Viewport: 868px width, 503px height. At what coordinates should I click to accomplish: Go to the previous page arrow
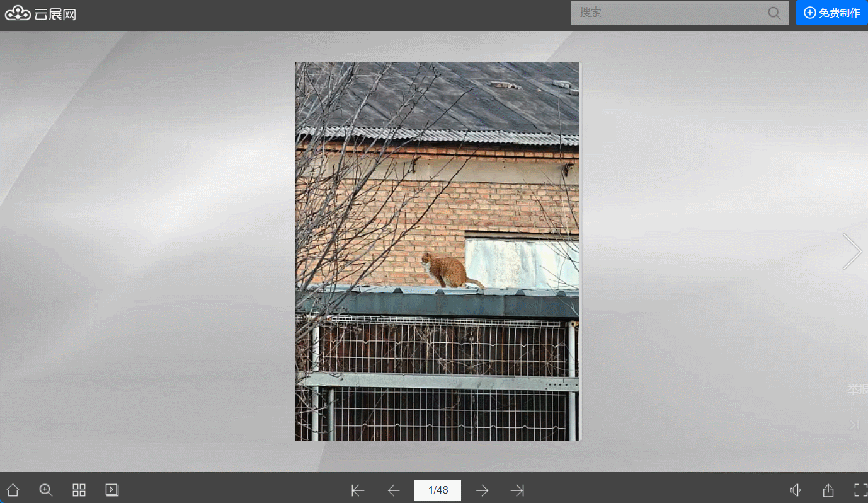pyautogui.click(x=394, y=490)
